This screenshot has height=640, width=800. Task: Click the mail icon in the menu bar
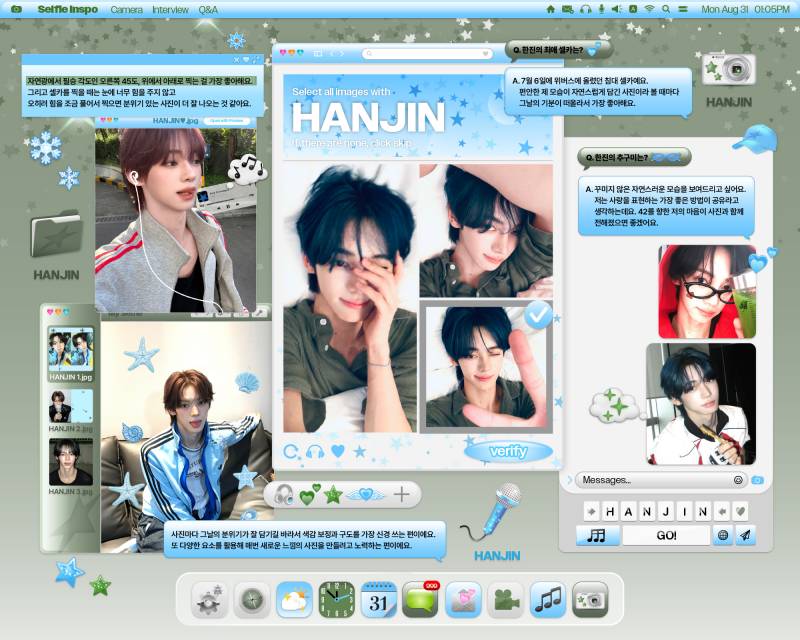(x=567, y=9)
